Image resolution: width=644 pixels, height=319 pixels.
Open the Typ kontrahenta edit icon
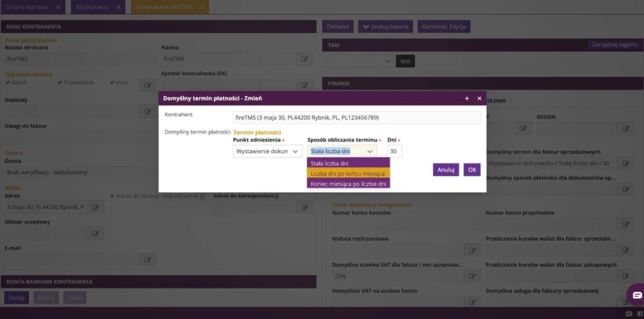[x=148, y=85]
